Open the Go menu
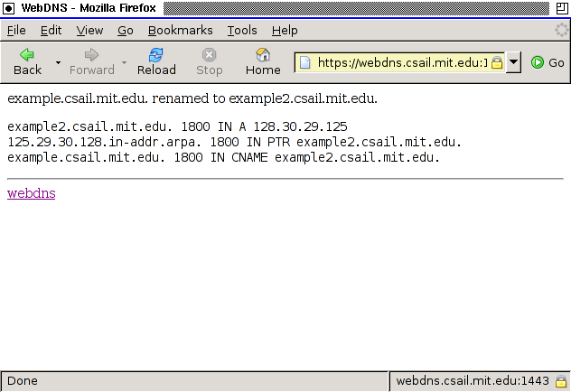571x392 pixels. 126,30
